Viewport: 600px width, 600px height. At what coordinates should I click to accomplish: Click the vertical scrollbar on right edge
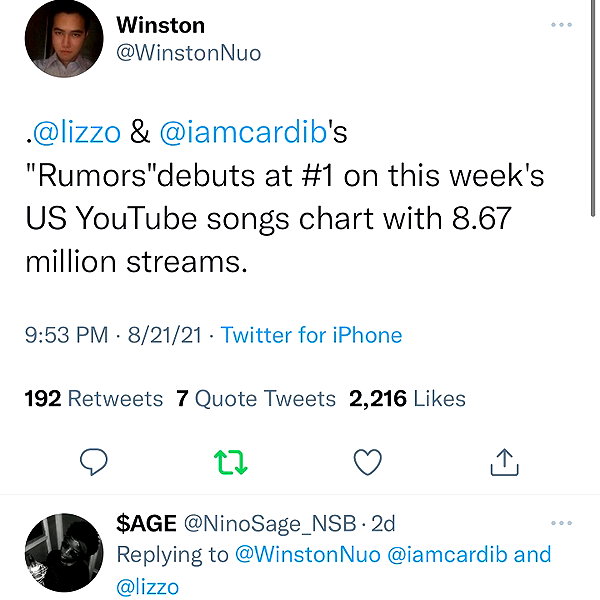(x=593, y=109)
